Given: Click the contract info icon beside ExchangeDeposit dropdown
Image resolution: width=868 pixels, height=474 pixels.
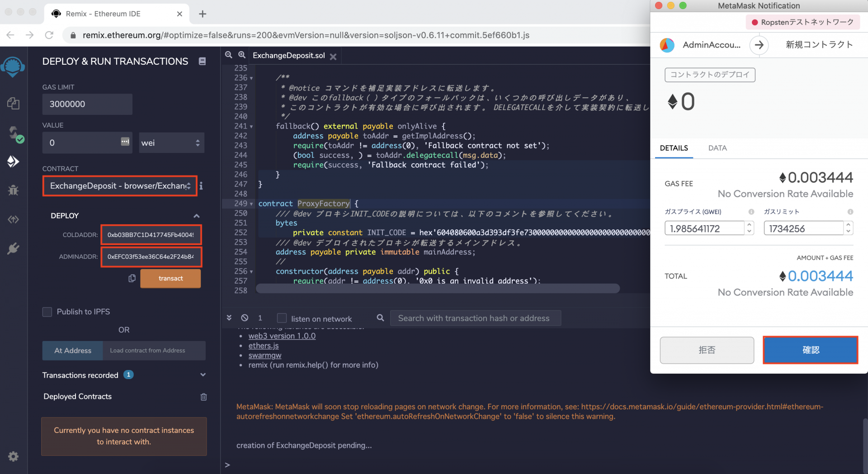Looking at the screenshot, I should 201,186.
